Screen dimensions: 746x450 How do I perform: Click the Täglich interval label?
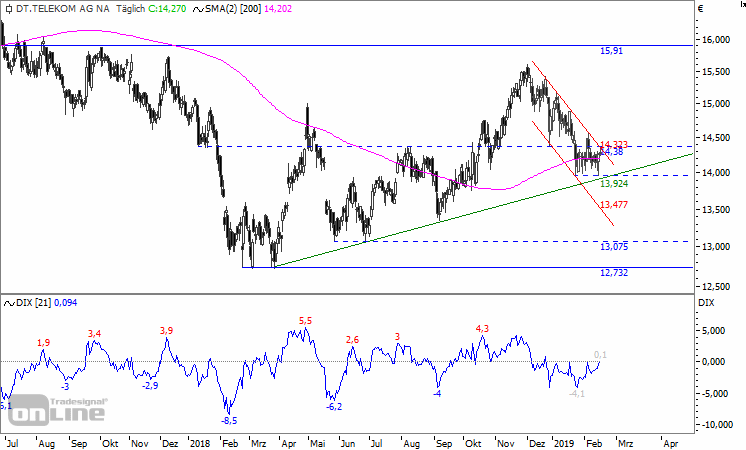point(130,9)
